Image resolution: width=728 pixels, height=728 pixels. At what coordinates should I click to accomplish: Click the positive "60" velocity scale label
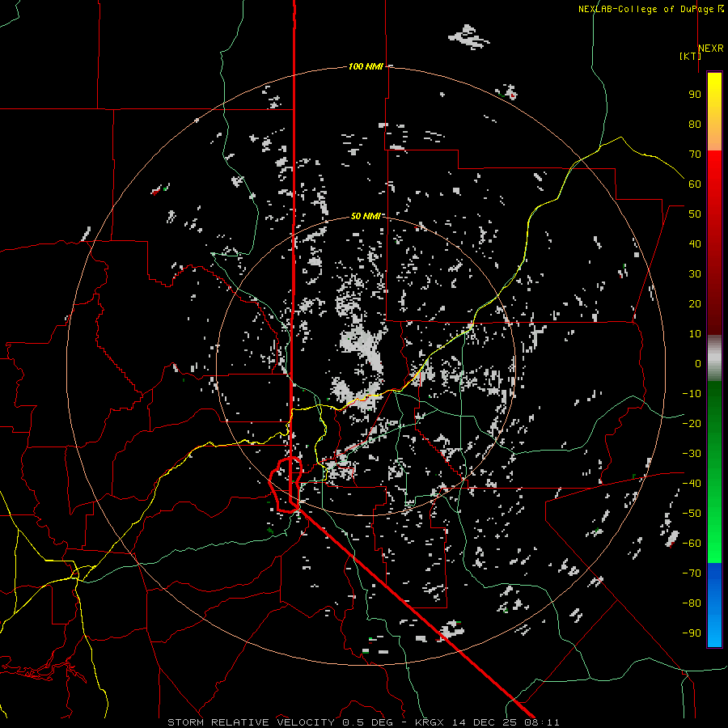(695, 184)
